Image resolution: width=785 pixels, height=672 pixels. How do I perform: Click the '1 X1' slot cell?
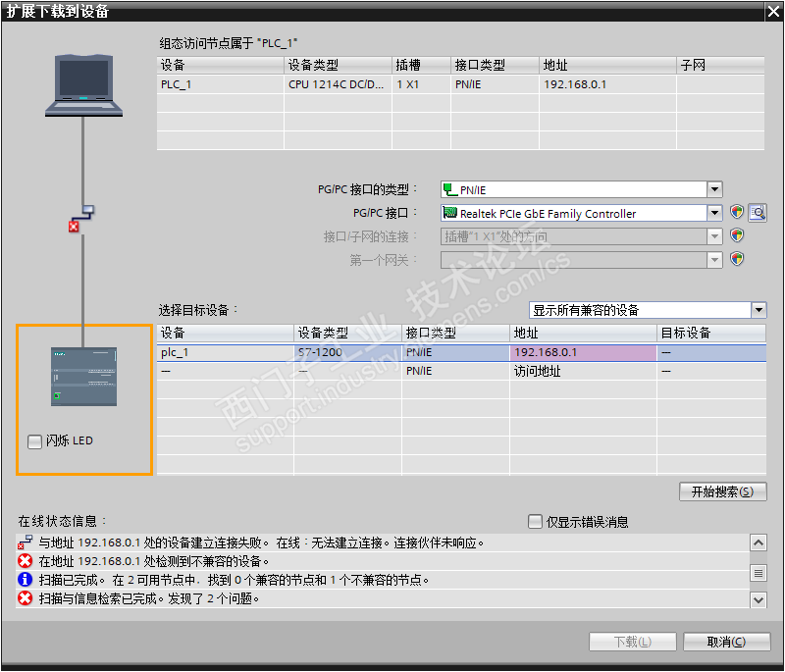pyautogui.click(x=422, y=84)
